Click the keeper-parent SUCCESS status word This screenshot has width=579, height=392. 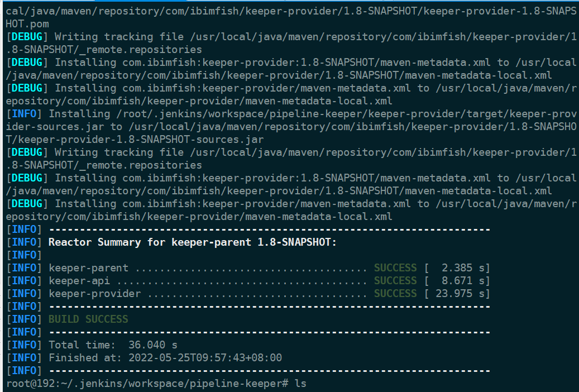coord(395,268)
